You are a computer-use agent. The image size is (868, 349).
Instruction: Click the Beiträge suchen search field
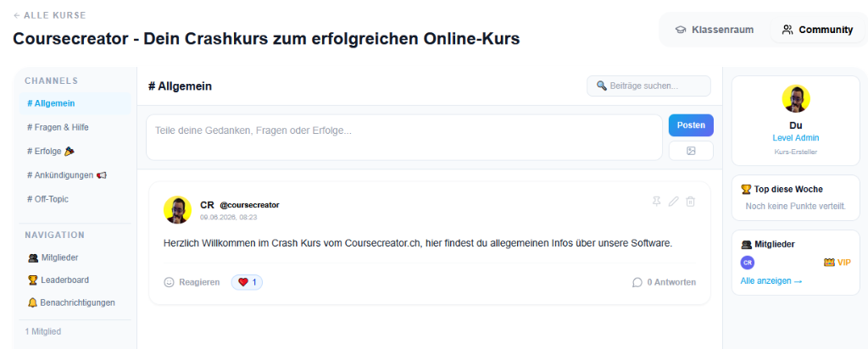click(648, 86)
